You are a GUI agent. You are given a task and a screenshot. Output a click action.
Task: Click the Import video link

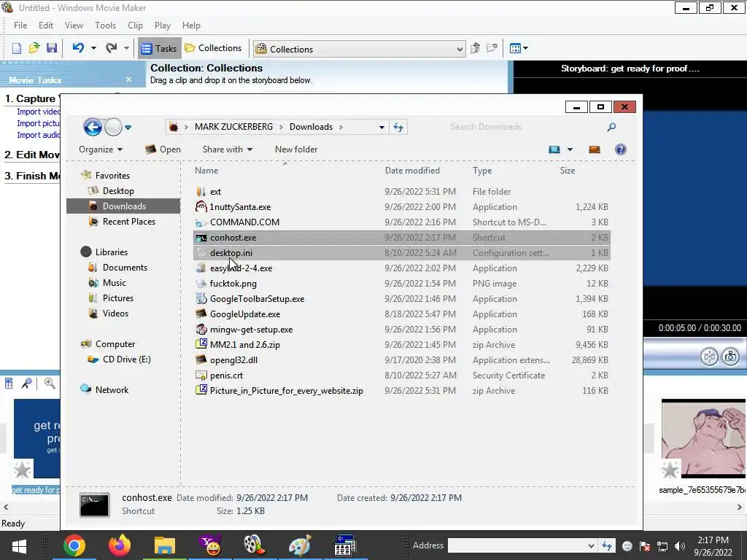[x=39, y=112]
